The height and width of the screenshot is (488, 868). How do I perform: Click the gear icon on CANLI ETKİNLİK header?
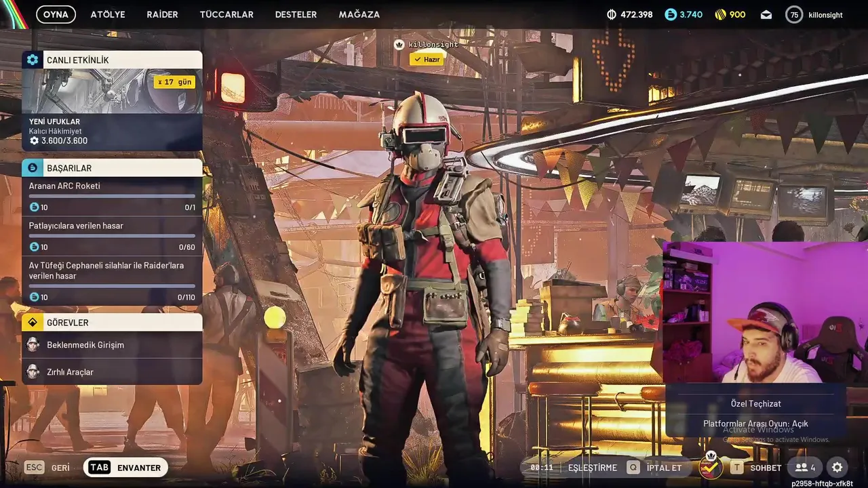(33, 60)
